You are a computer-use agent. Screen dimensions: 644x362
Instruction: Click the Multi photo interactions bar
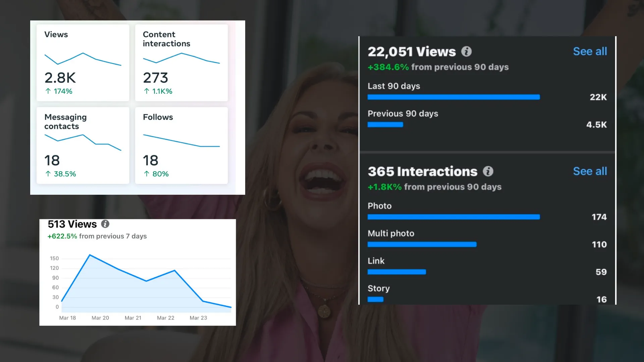[x=422, y=244]
